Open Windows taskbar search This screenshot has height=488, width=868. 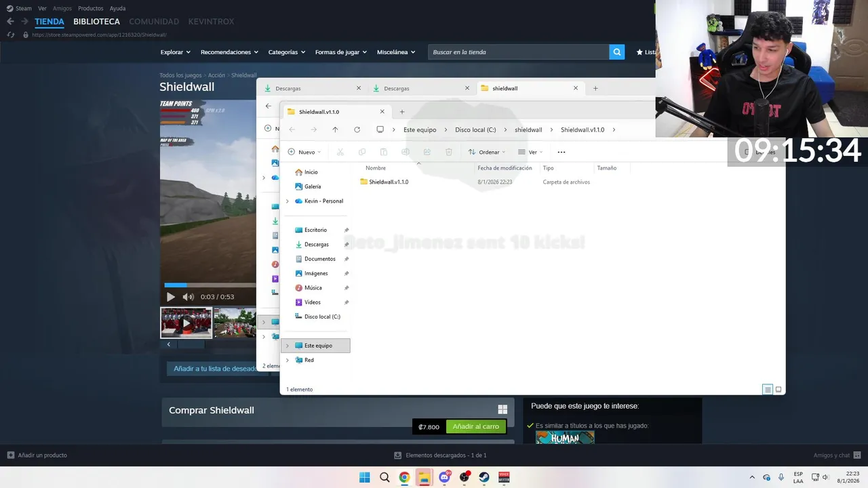tap(384, 477)
